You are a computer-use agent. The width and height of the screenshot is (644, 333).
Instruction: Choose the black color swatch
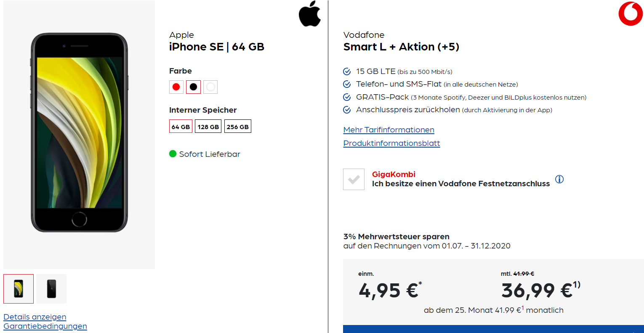coord(193,87)
